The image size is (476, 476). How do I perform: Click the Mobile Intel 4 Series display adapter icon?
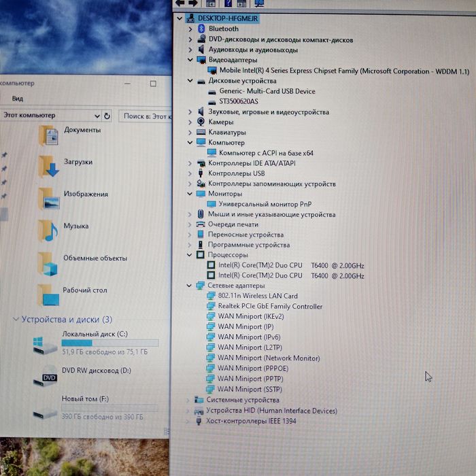coord(212,71)
